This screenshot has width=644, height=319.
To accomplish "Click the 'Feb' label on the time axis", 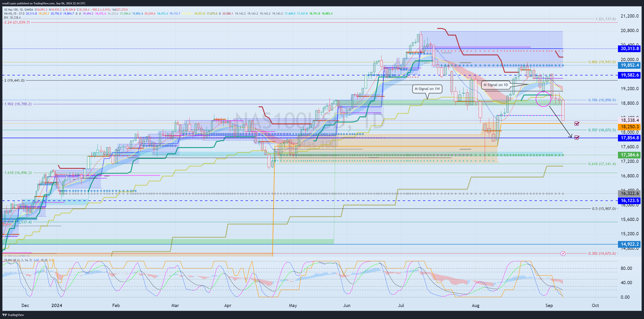I will click(x=116, y=305).
